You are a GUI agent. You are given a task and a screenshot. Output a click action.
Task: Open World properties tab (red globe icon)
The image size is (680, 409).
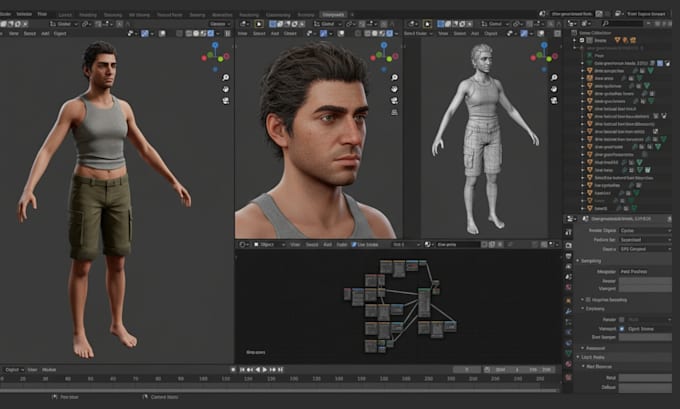click(x=569, y=287)
